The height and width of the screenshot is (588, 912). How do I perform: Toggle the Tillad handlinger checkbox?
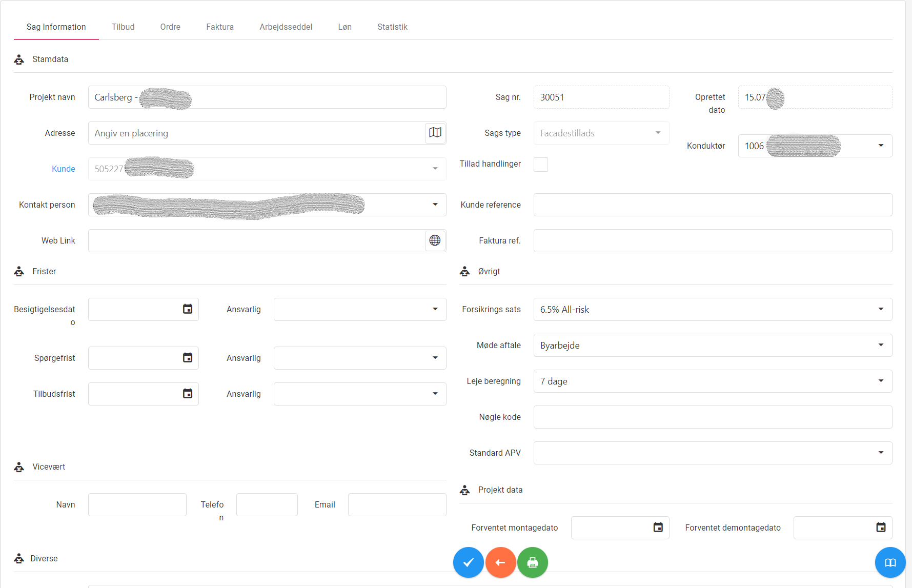click(x=541, y=165)
